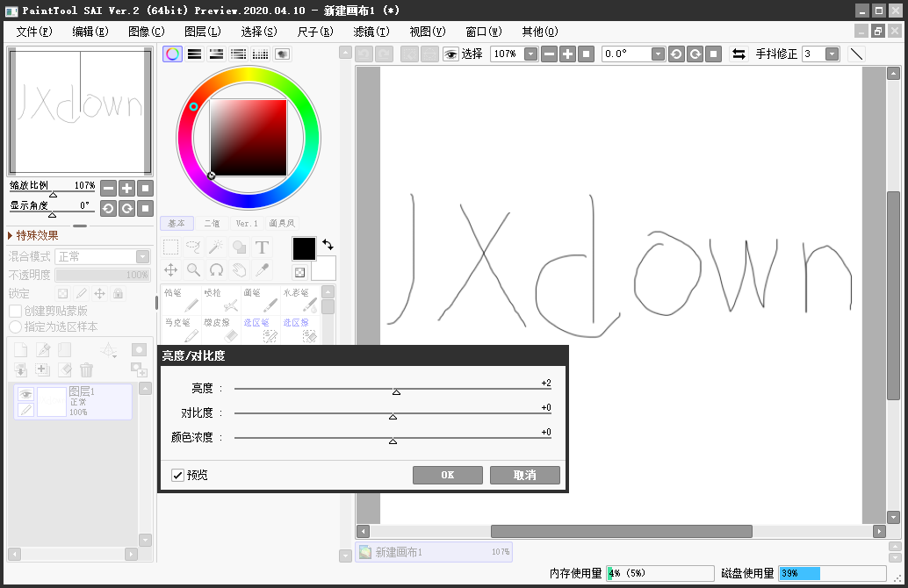Open the 0.0° rotation angle dropdown
The image size is (908, 588).
pyautogui.click(x=658, y=54)
